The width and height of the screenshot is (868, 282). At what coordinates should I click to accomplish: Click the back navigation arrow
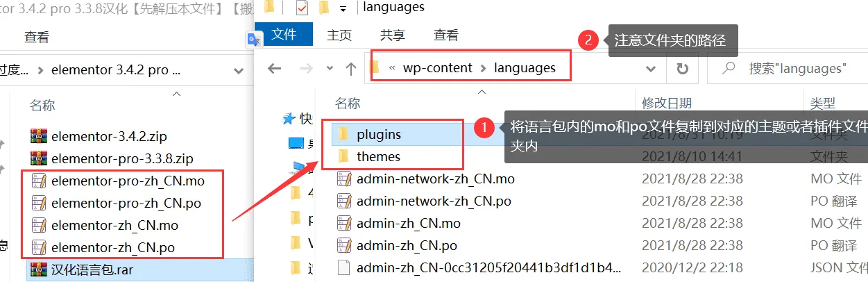tap(275, 68)
